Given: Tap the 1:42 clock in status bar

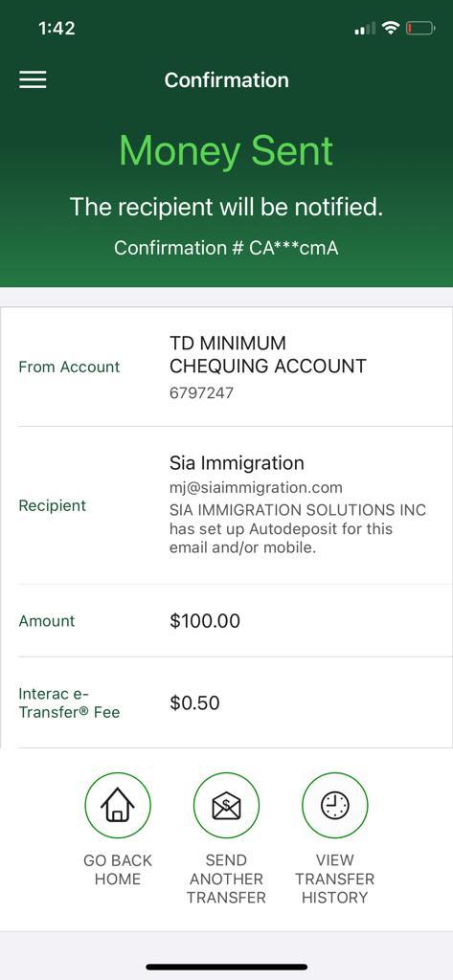Looking at the screenshot, I should 57,28.
